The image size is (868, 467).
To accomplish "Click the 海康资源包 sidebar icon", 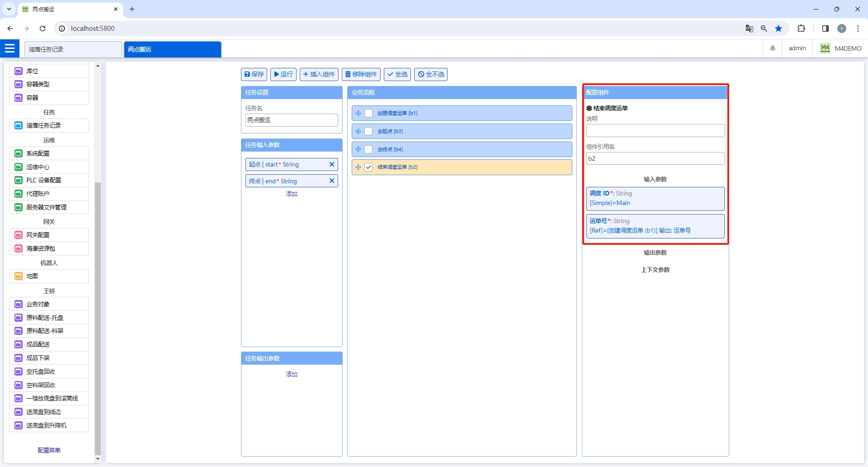I will coord(19,248).
